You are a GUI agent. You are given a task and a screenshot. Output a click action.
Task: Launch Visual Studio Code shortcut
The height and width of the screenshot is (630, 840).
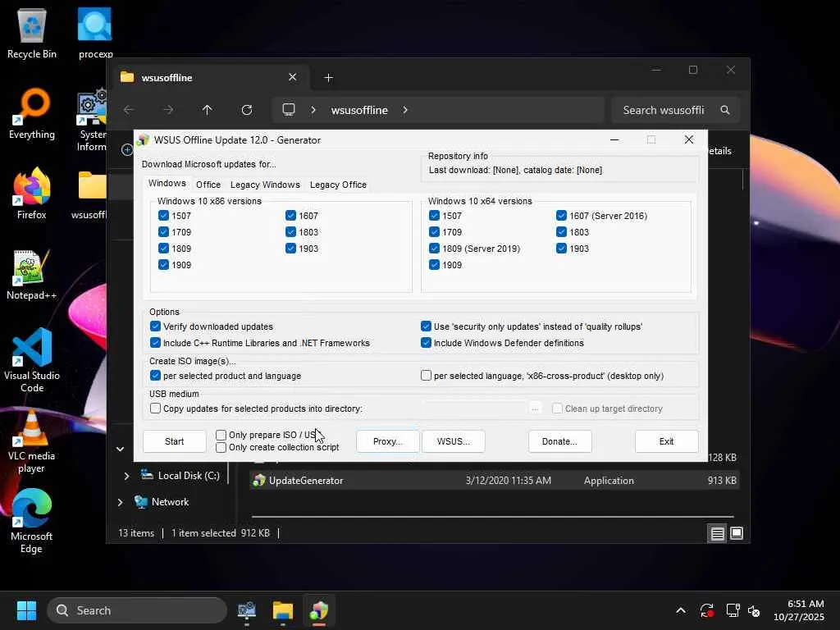32,360
